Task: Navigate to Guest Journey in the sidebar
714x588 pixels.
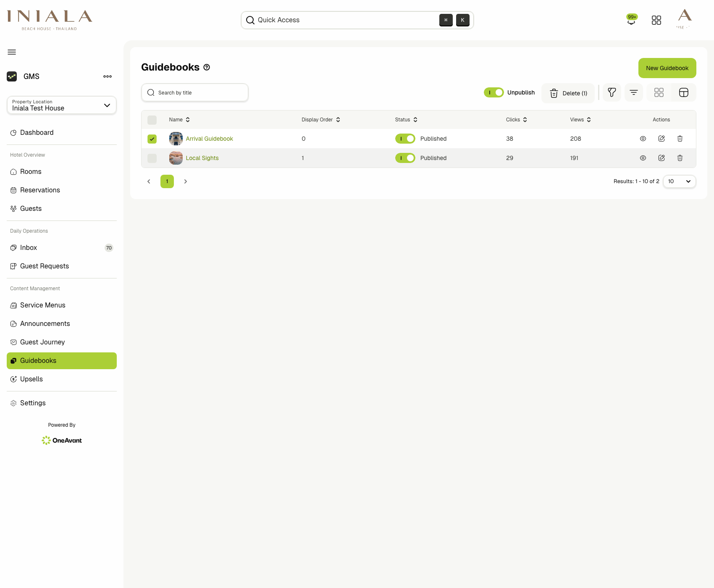Action: 42,342
